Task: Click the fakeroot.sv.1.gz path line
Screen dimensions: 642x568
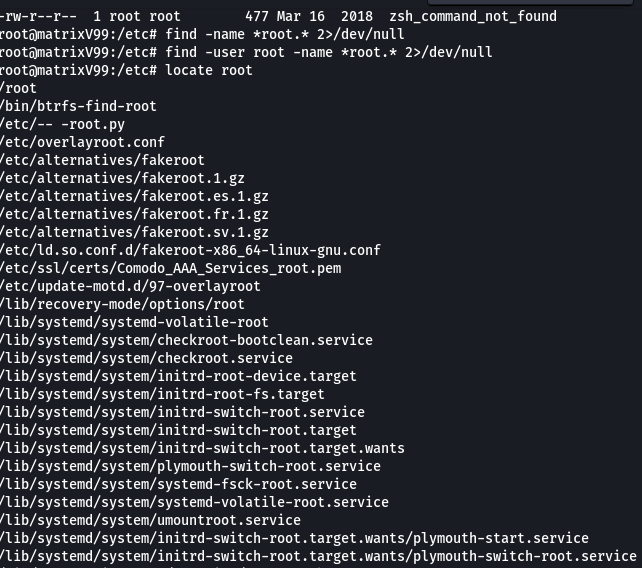Action: [134, 232]
